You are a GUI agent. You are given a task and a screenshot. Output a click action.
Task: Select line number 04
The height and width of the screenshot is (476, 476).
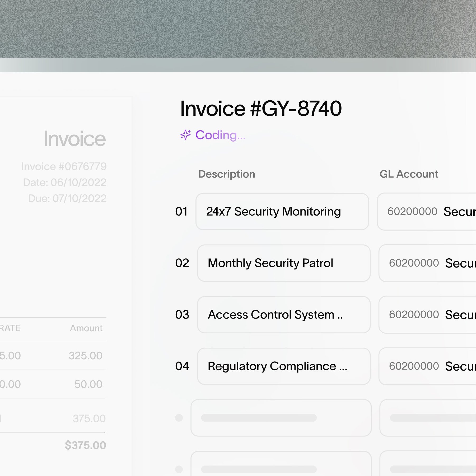182,366
